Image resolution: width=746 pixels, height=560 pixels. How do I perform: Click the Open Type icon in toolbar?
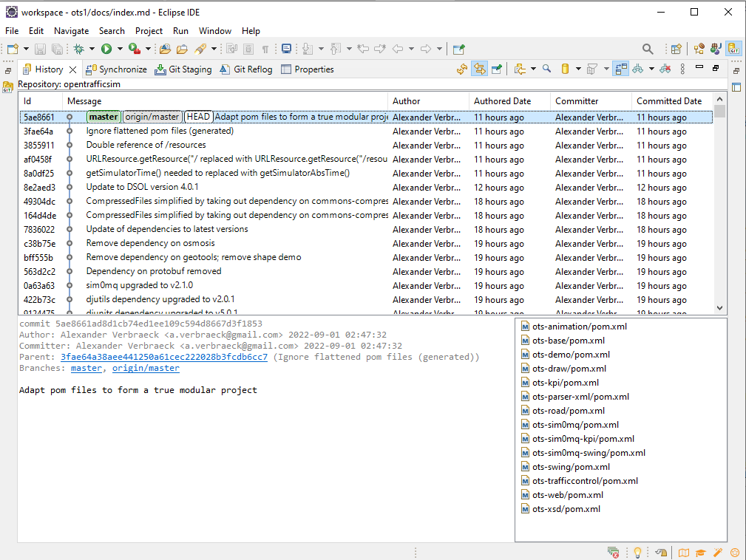[x=165, y=49]
